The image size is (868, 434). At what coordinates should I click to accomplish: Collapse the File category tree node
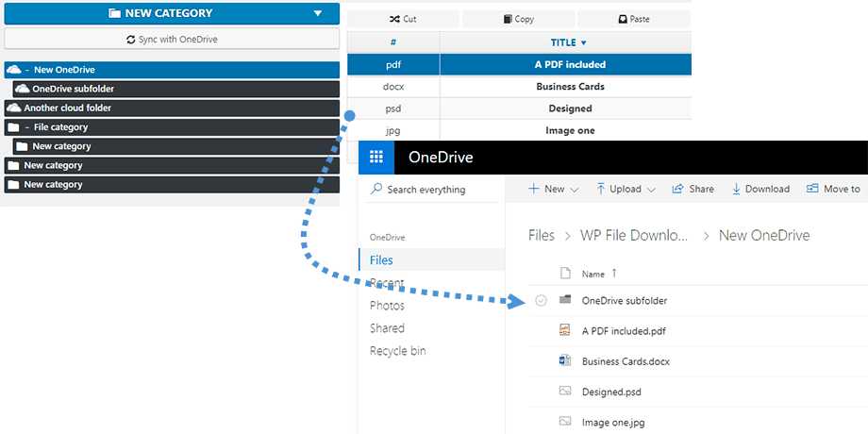pyautogui.click(x=27, y=127)
